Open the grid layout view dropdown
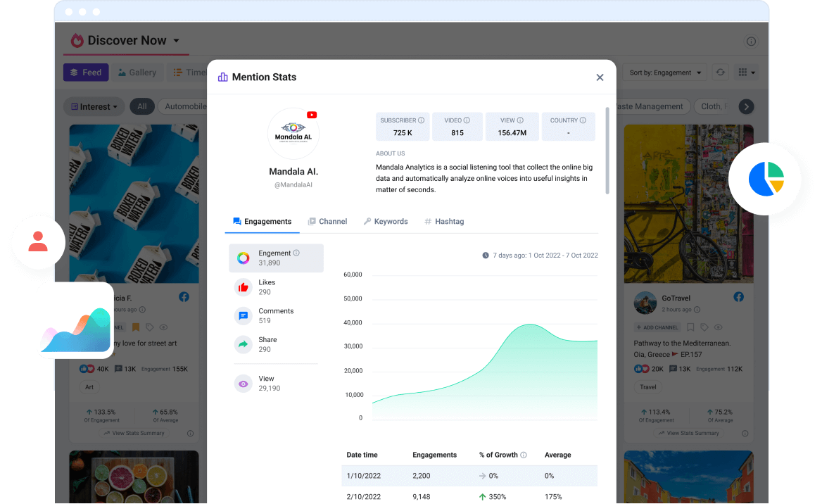The height and width of the screenshot is (504, 822). pos(745,73)
